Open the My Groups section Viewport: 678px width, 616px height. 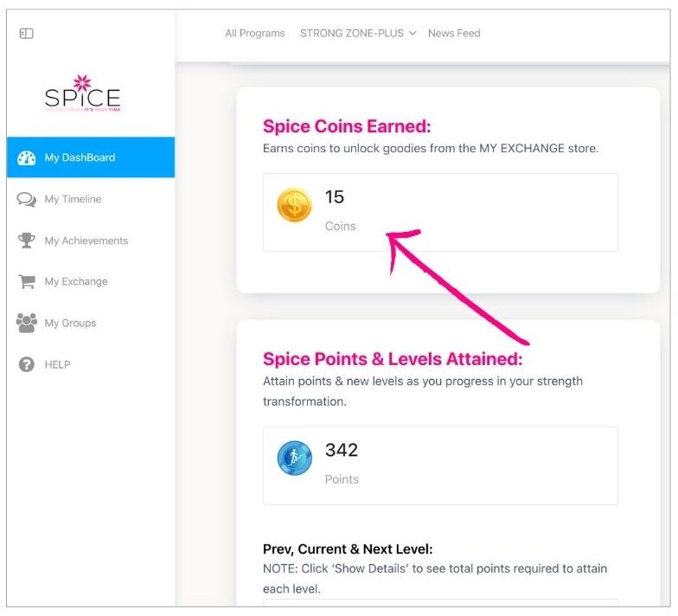pyautogui.click(x=70, y=324)
